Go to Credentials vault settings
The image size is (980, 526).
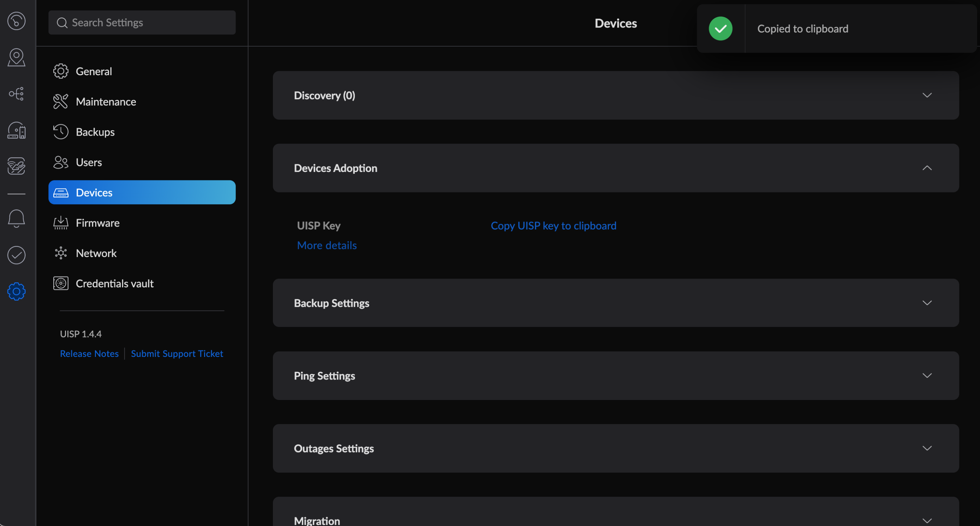(114, 283)
